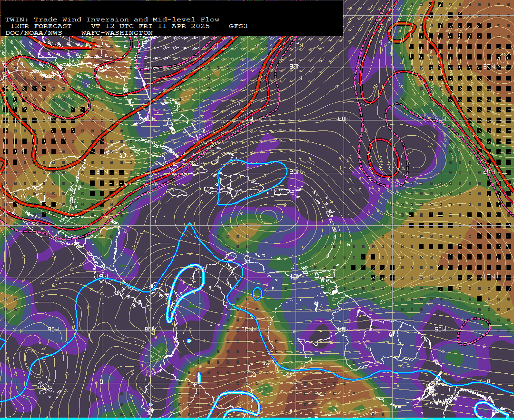Image resolution: width=514 pixels, height=420 pixels.
Task: Select the small red closed contour right of the header
Action: tap(402, 32)
